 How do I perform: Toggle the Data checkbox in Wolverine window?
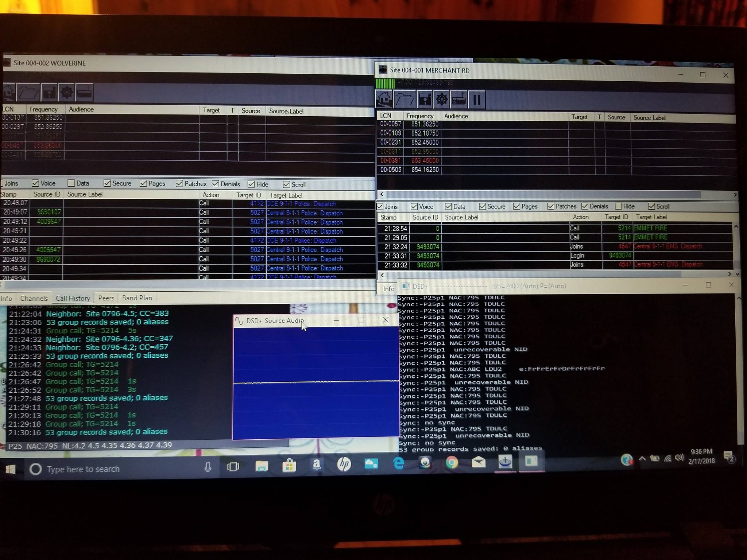71,183
